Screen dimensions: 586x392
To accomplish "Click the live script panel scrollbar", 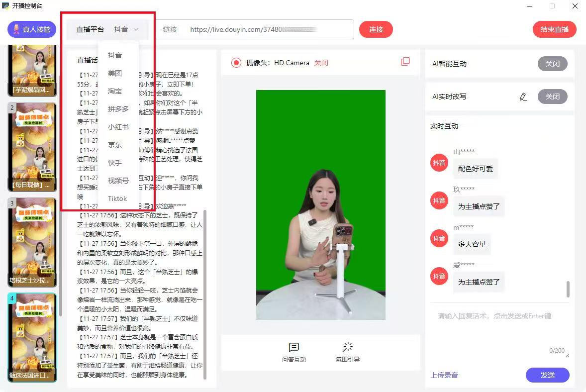I will point(205,294).
